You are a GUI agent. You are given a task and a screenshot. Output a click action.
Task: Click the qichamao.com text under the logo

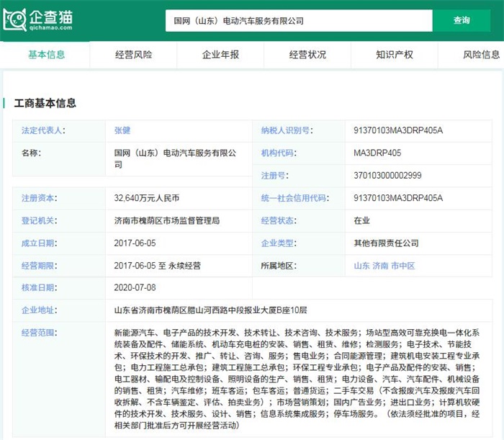(50, 28)
